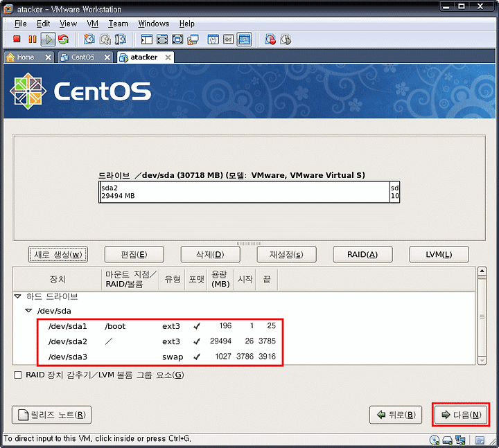Click the message log icon in status bar

click(480, 440)
